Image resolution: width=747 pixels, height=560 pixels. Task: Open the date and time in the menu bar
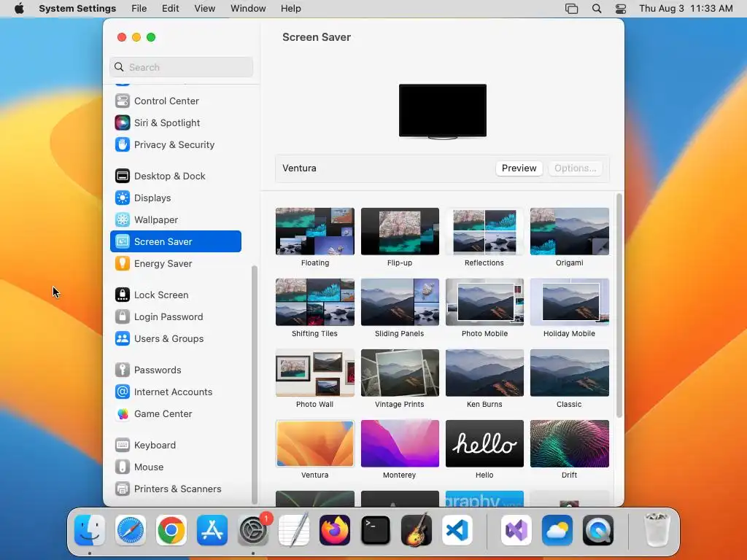pyautogui.click(x=686, y=9)
